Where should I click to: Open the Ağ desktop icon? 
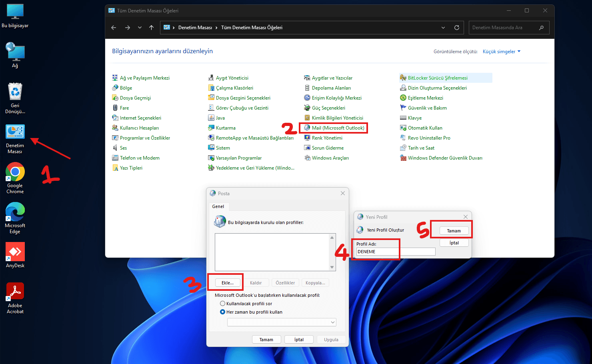click(x=15, y=56)
